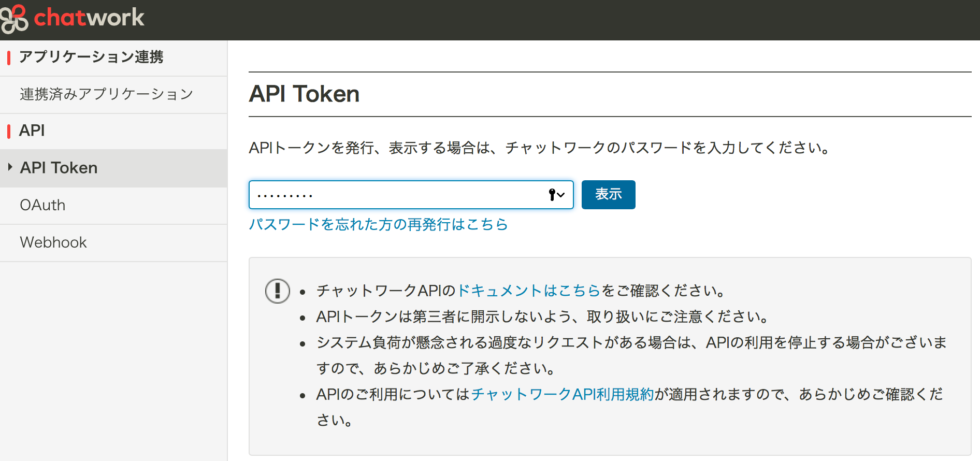Focus the password input field

tap(411, 195)
